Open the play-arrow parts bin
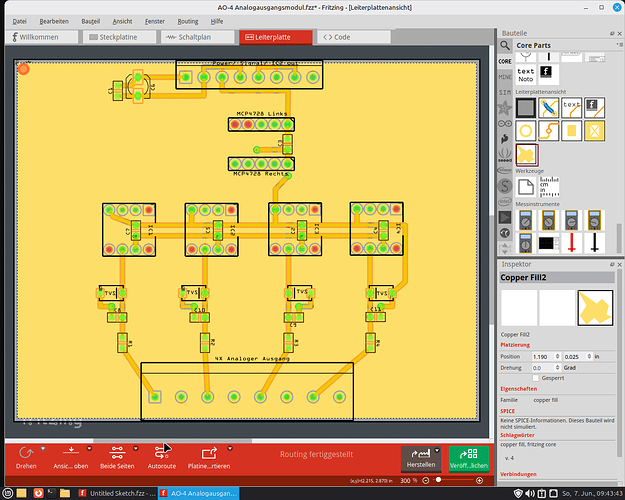The image size is (625, 500). [x=505, y=217]
